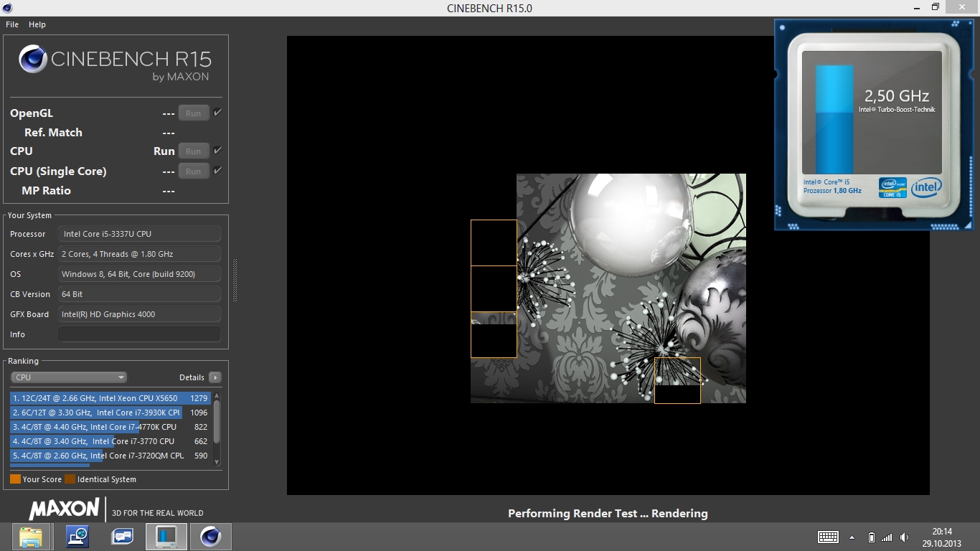The image size is (980, 551).
Task: Select the Core i7-4770K ranking row
Action: (110, 427)
